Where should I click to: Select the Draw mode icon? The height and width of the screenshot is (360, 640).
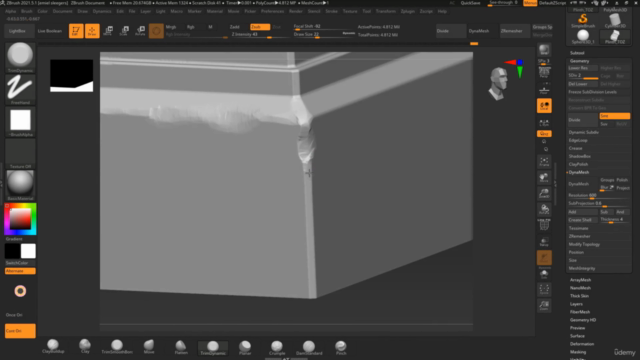[92, 31]
